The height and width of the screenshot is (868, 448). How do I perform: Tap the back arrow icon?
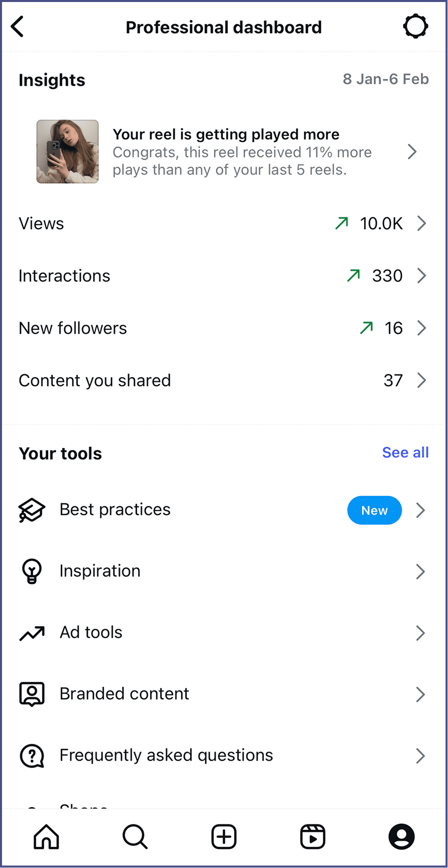point(18,27)
